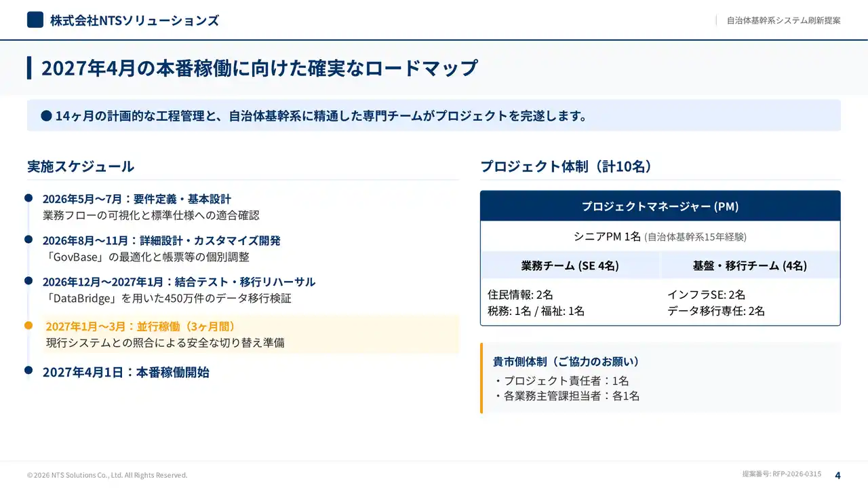Click the page number 4 in footer
The width and height of the screenshot is (868, 488).
coord(837,475)
